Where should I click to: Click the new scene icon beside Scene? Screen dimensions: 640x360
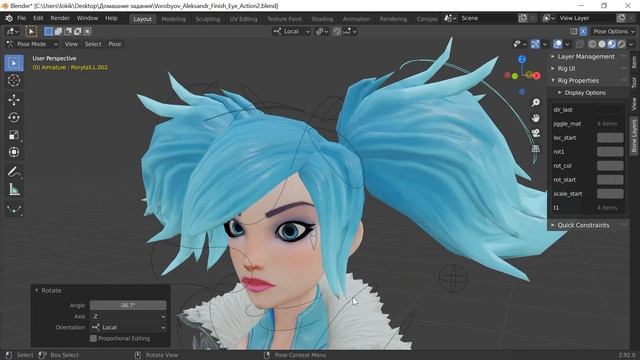click(x=523, y=18)
